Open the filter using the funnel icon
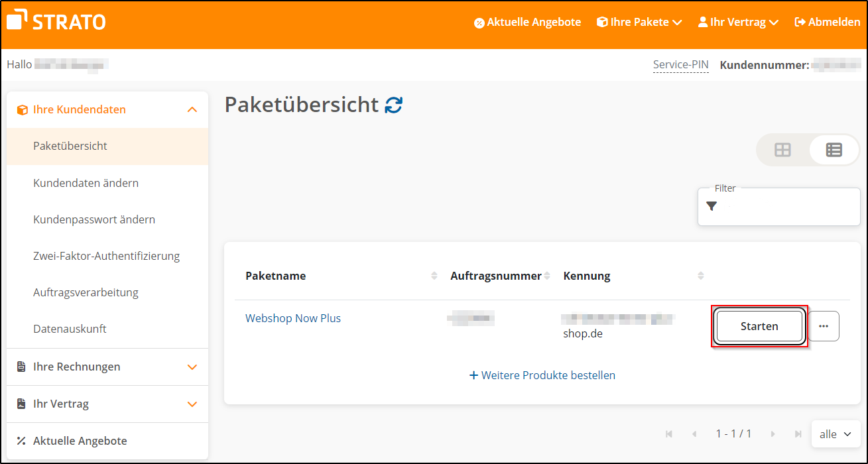 pos(712,206)
